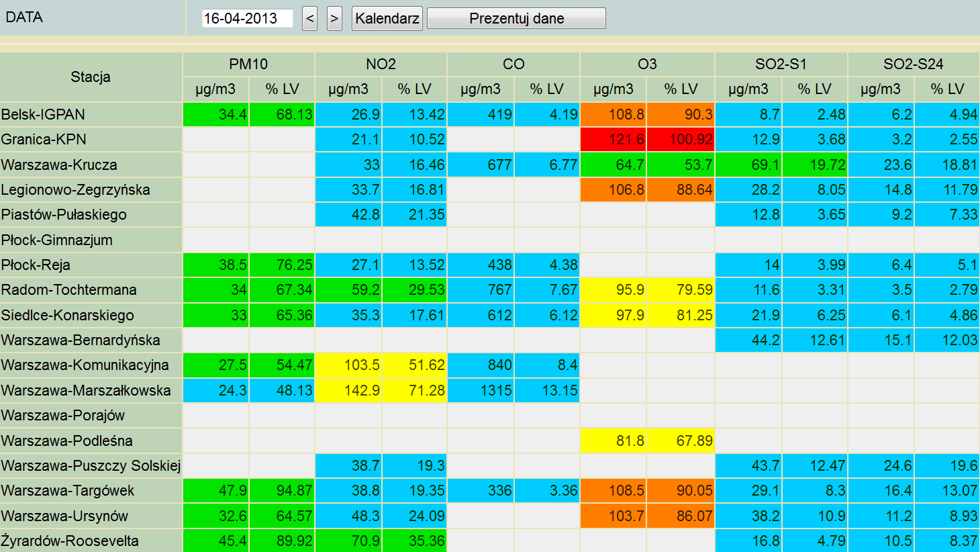Click station name Żyrardów-Roosevelta
The image size is (980, 552).
point(70,541)
